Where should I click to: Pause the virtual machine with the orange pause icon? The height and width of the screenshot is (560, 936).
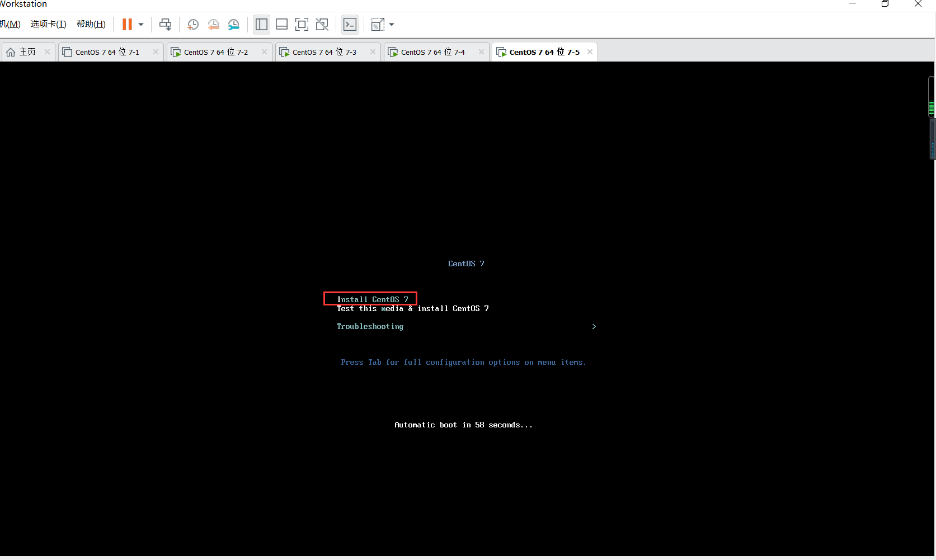[128, 24]
